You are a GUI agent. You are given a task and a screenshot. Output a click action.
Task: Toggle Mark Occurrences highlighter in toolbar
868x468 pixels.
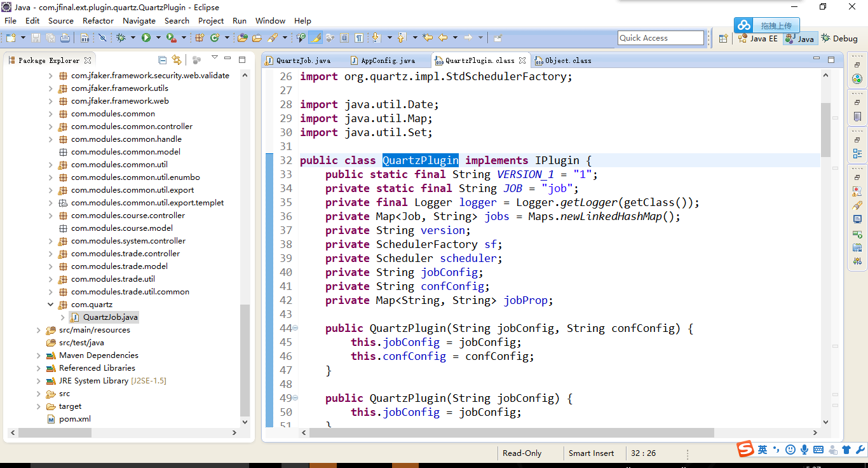coord(316,38)
